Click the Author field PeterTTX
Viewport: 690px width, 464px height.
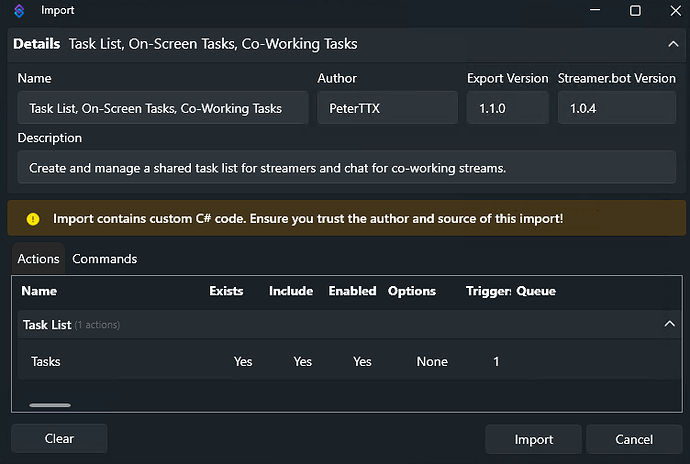coord(387,108)
